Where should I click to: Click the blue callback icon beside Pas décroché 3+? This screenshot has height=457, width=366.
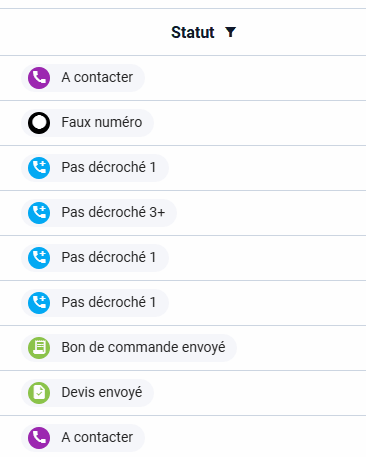click(39, 213)
